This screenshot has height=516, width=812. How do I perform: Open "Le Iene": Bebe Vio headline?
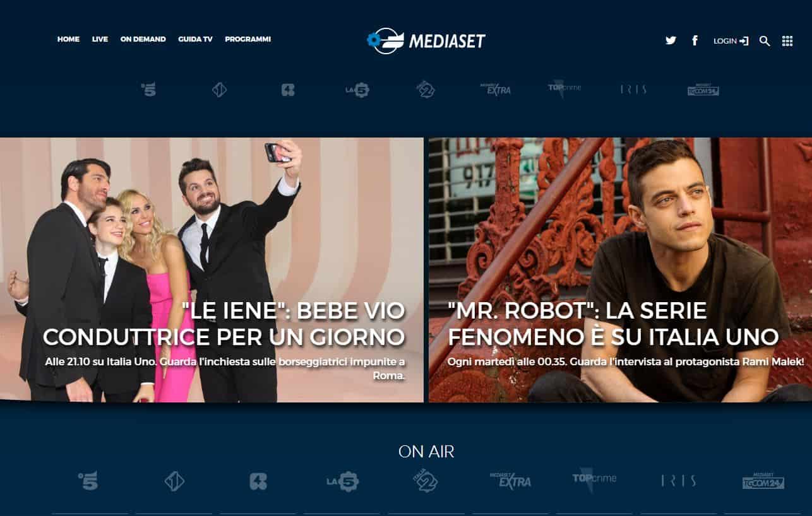coord(224,324)
